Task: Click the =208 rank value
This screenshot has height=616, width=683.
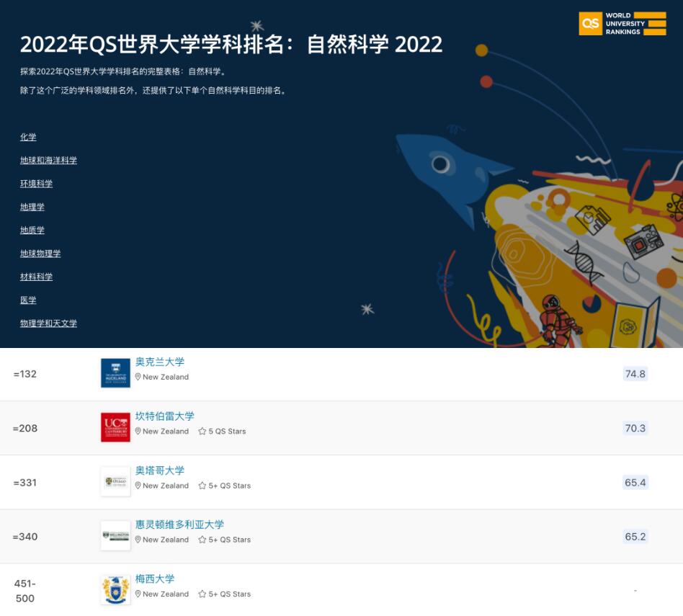Action: pyautogui.click(x=24, y=429)
